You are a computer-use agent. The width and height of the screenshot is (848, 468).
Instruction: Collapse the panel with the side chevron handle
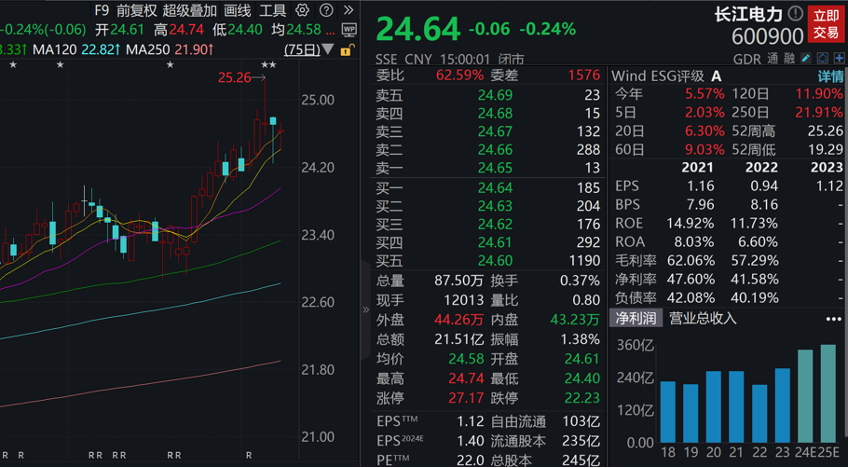[365, 310]
